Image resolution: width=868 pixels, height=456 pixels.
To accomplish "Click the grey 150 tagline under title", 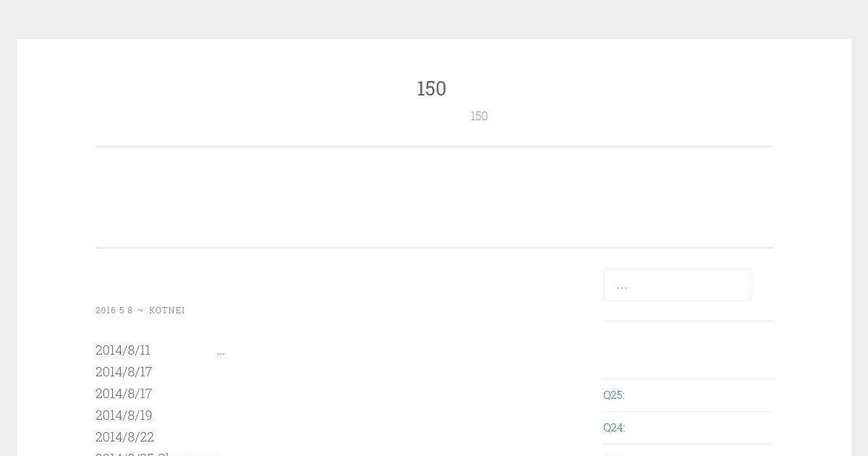I will (479, 116).
